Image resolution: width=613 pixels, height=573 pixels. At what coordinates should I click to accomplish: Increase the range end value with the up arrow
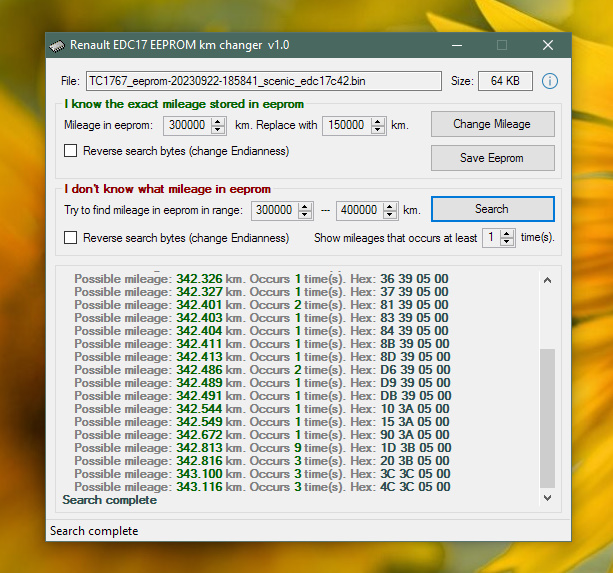coord(390,206)
